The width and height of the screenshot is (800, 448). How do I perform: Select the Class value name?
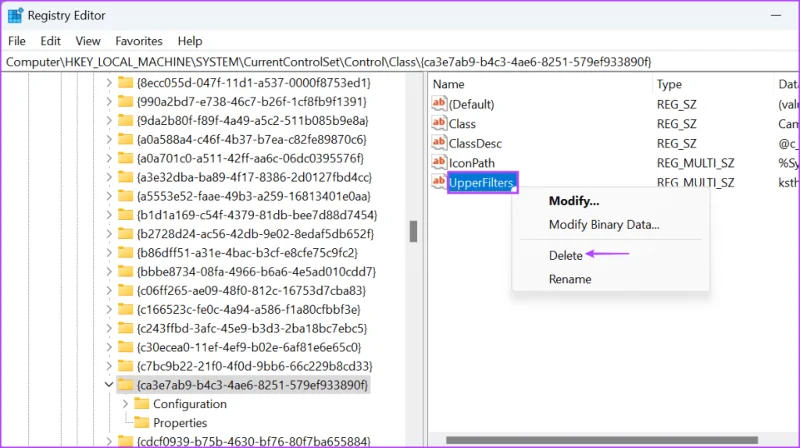462,124
